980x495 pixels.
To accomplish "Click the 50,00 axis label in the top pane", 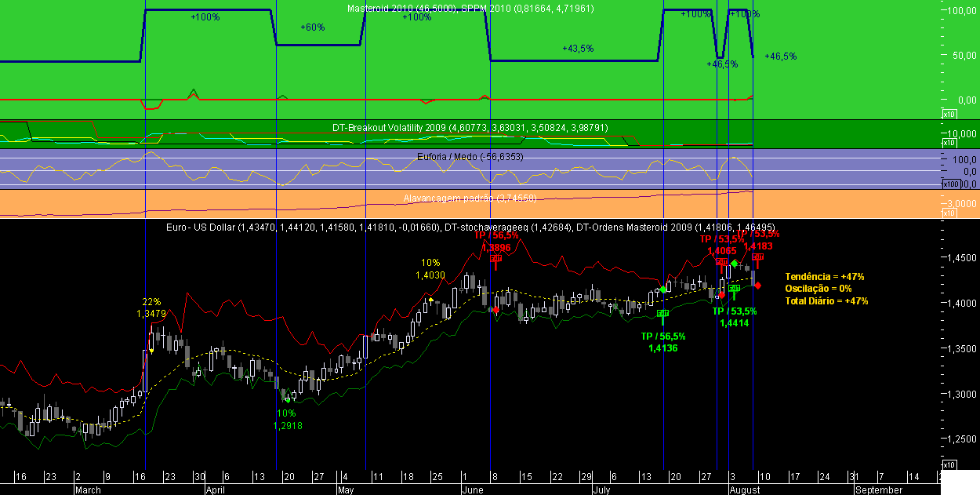I will (966, 56).
